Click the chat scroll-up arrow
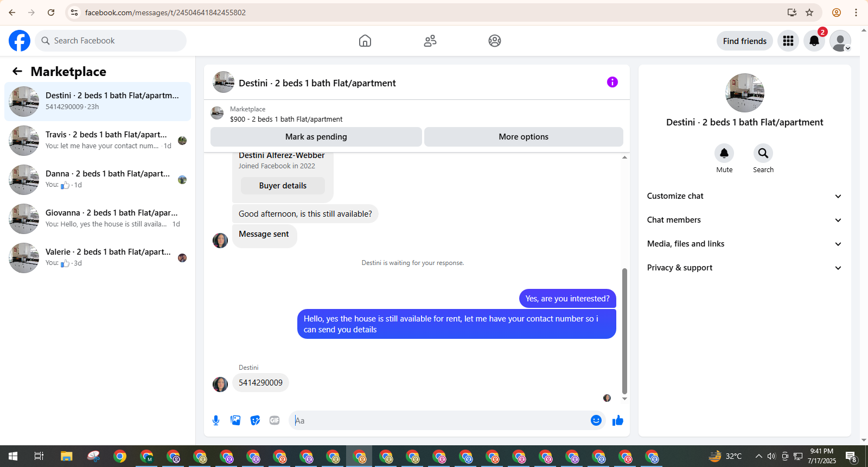 (x=624, y=157)
